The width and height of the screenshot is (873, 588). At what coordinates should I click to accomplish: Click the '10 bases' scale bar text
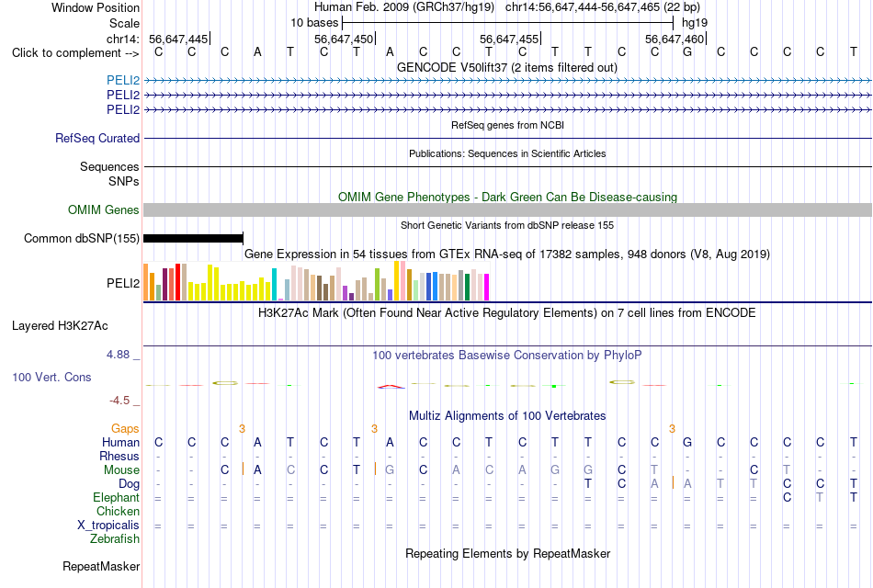pyautogui.click(x=314, y=23)
